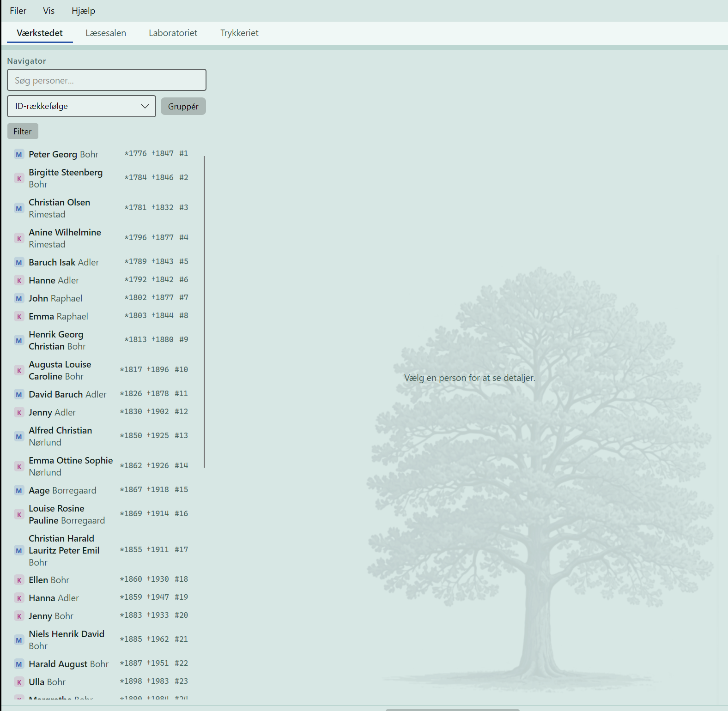Click the K icon beside Hanne Adler
Screen dimensions: 728x711
point(19,280)
